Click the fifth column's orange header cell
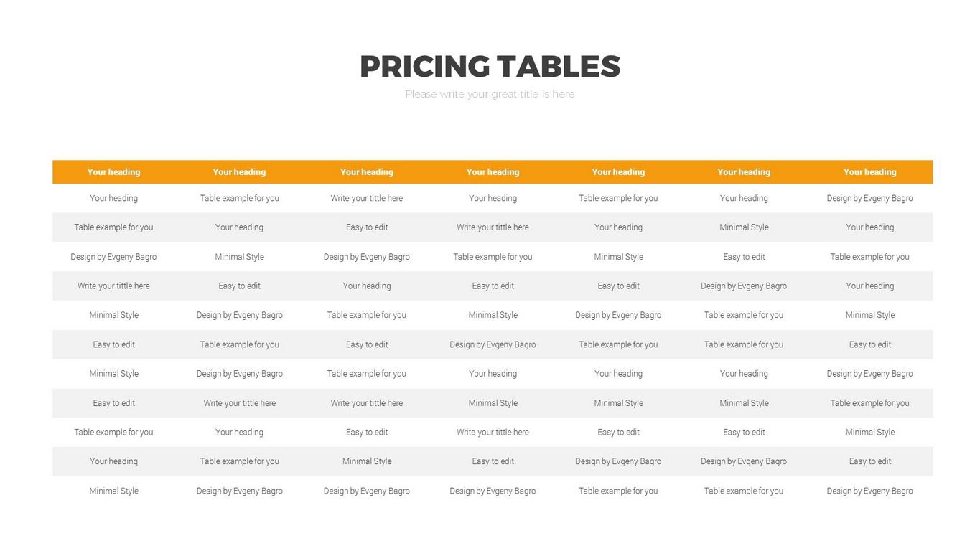Image resolution: width=980 pixels, height=551 pixels. click(x=618, y=172)
